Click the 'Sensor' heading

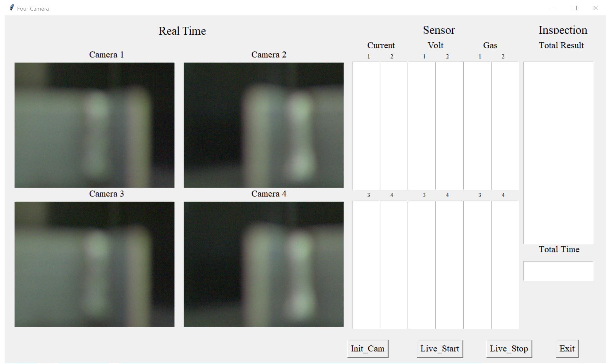point(439,30)
